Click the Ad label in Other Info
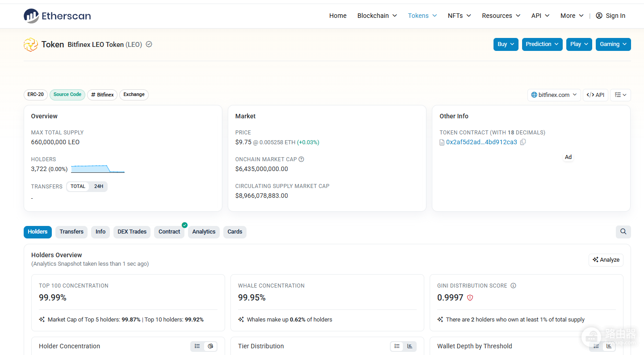The height and width of the screenshot is (355, 644). (x=568, y=157)
